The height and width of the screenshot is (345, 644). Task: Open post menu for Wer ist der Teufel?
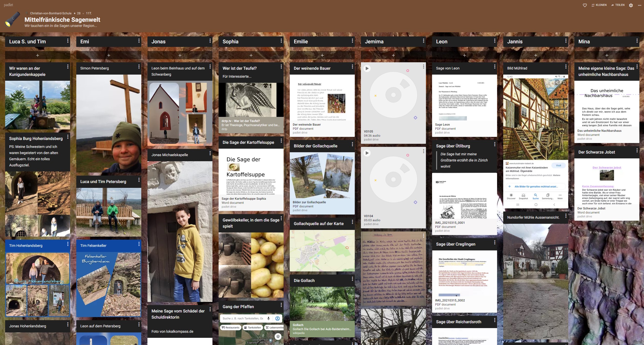tap(281, 67)
